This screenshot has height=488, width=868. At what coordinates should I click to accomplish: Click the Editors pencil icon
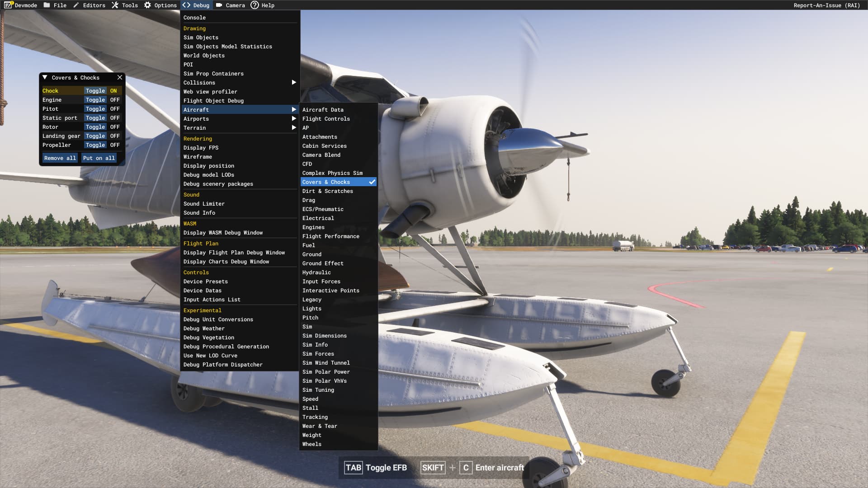76,5
